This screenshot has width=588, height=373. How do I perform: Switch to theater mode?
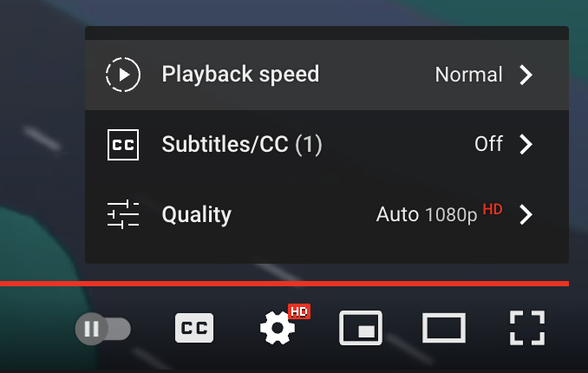[443, 329]
